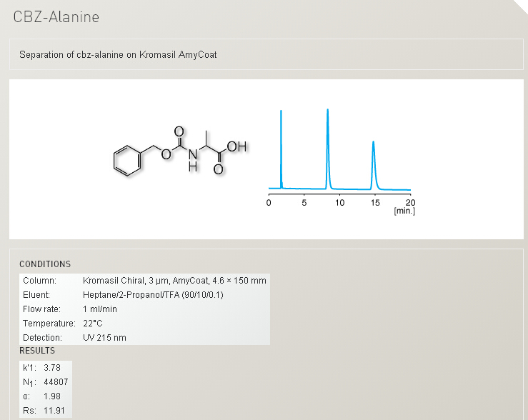Click the Detection value UV 215 nm
This screenshot has height=420, width=528.
click(104, 338)
